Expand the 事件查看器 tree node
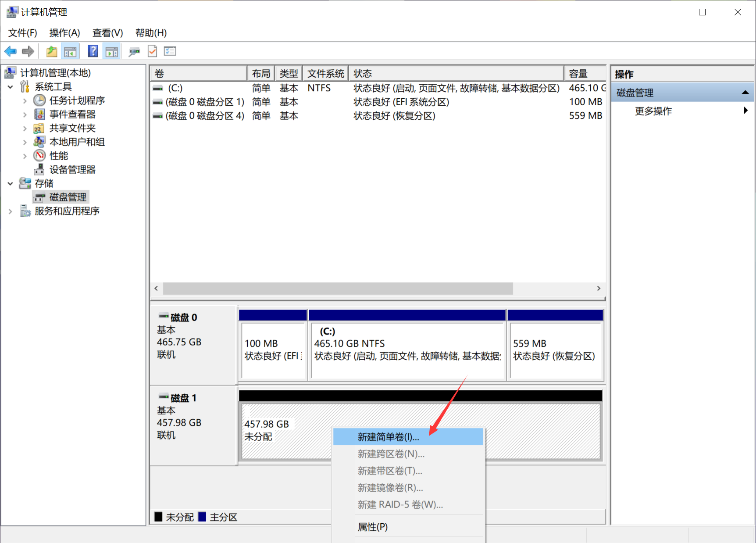 25,114
